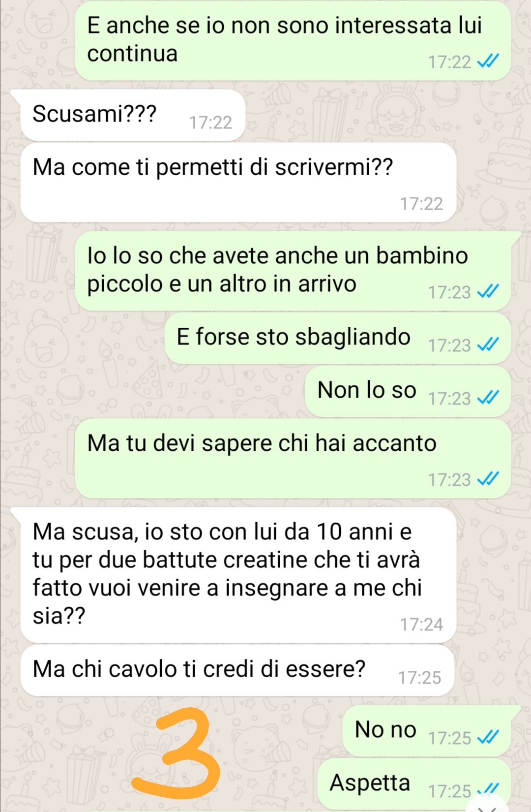Viewport: 531px width, 812px height.
Task: Select 'Io lo so che avete anche un bambino' message
Action: (x=293, y=271)
